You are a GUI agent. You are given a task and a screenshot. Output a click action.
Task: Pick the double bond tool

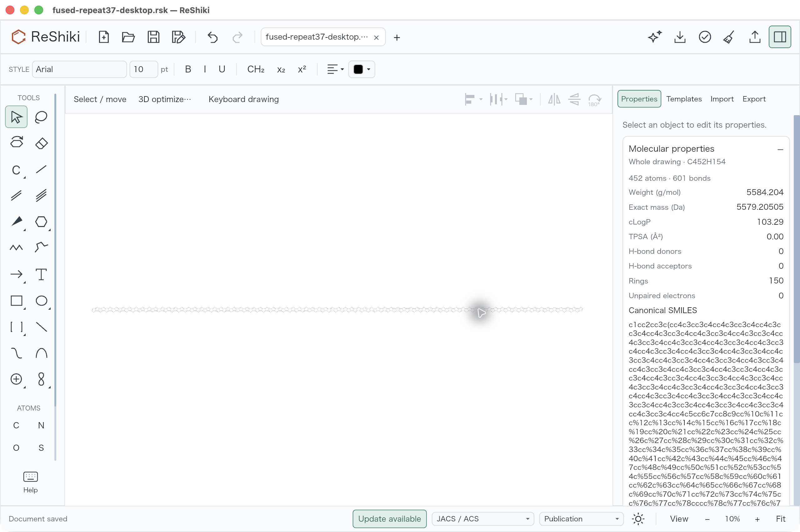click(x=16, y=195)
